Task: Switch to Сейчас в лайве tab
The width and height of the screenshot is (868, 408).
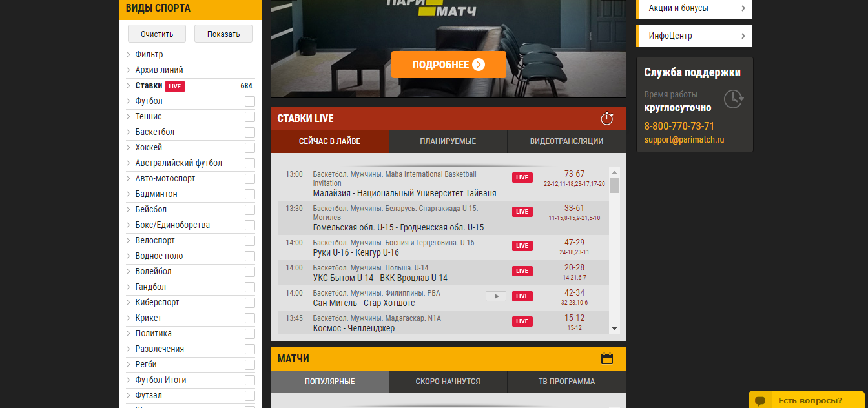Action: click(330, 141)
